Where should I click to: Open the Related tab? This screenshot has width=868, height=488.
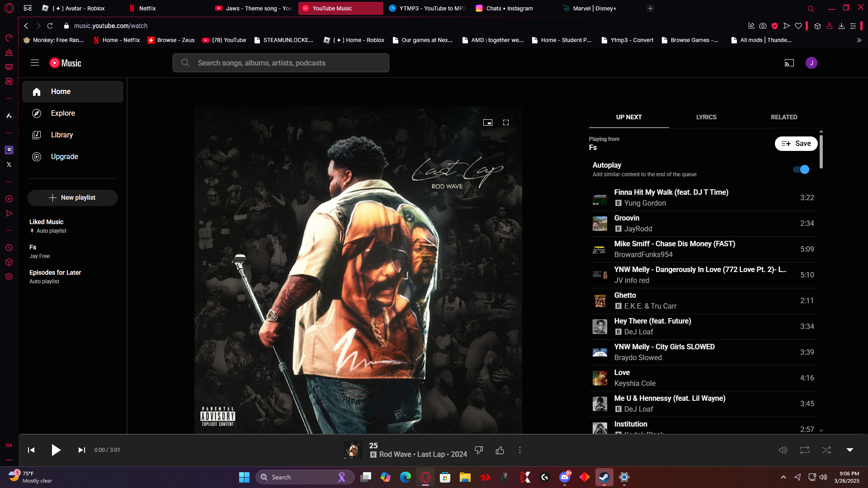pos(784,117)
